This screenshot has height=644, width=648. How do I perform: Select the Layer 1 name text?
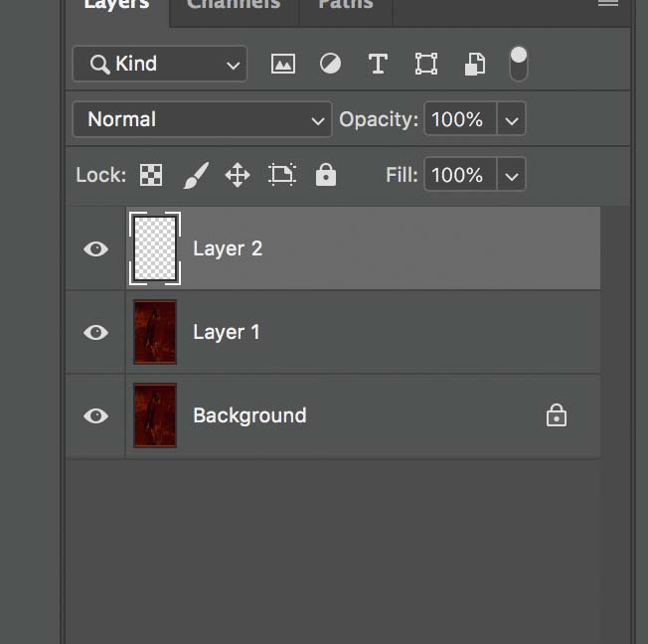227,332
